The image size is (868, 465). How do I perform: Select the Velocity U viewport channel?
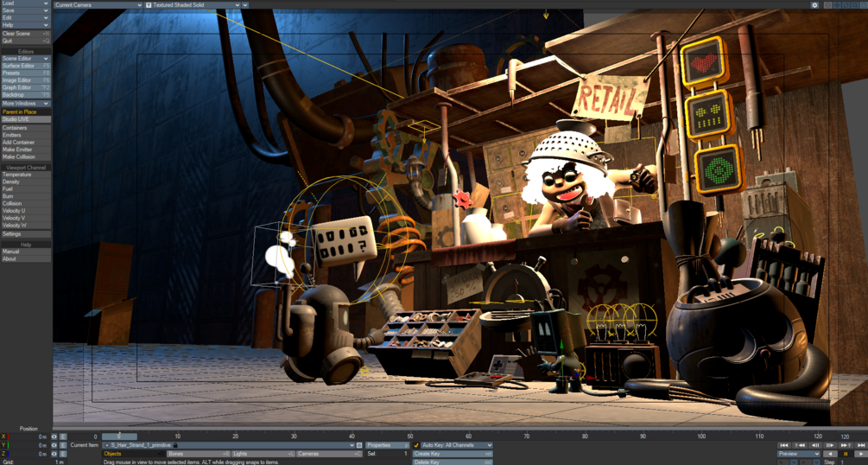(x=25, y=211)
